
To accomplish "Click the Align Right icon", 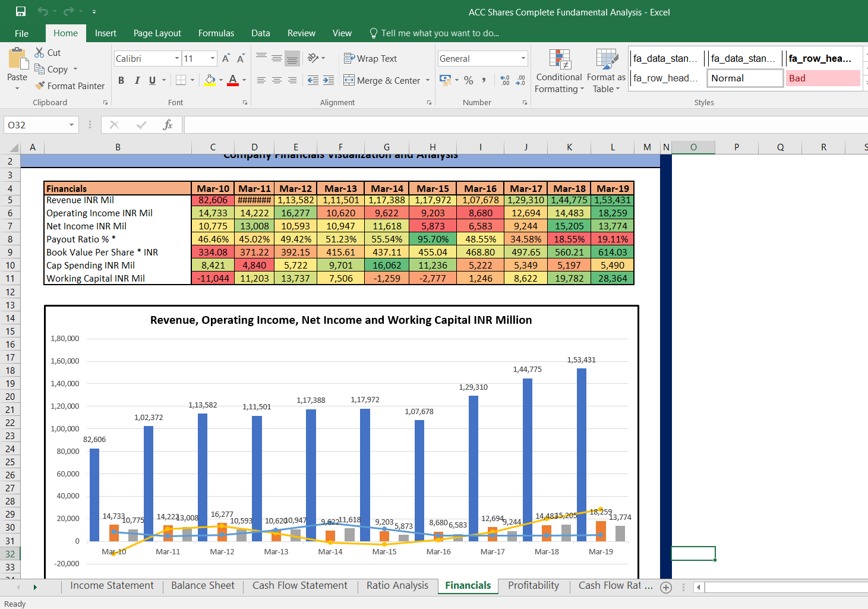I will (x=292, y=80).
